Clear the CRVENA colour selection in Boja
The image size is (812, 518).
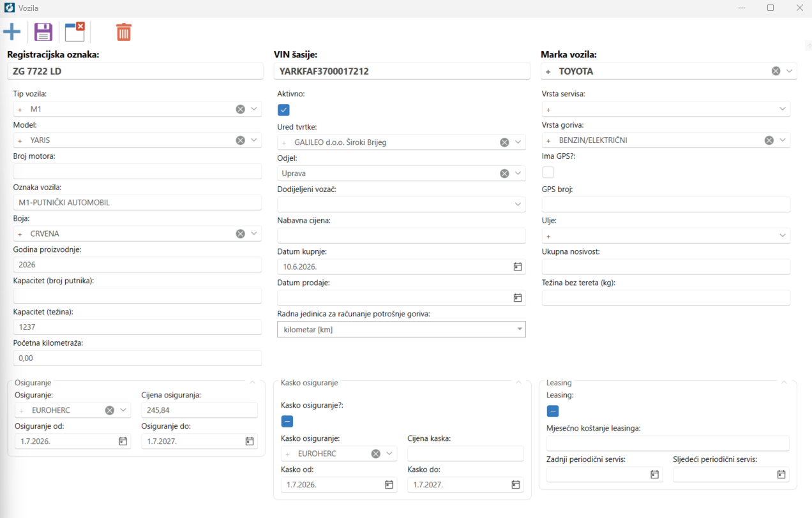click(x=240, y=233)
